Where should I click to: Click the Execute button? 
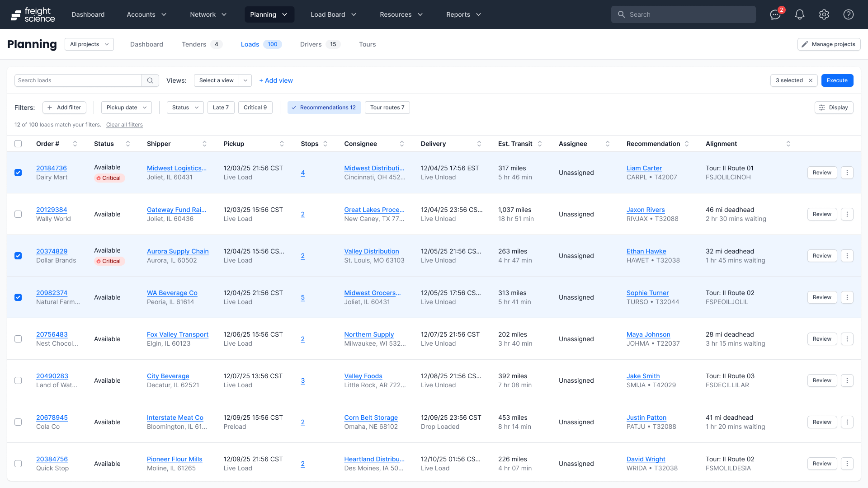(x=837, y=80)
